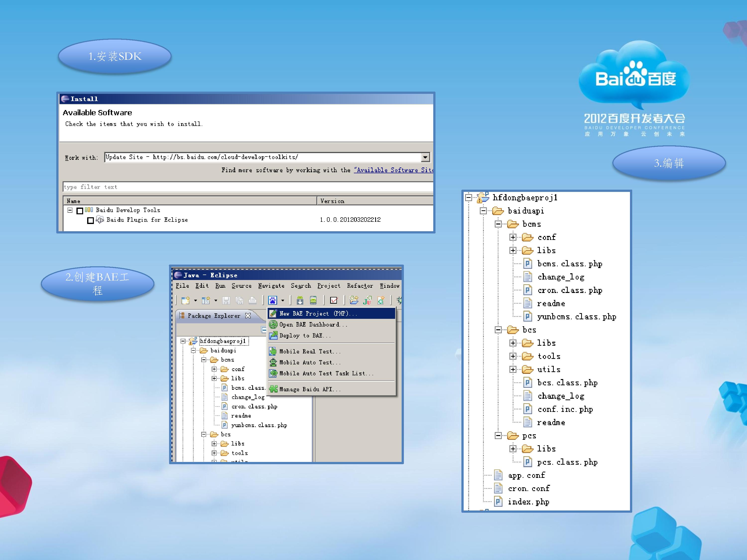Check the Baidu Develop Tools checkbox

(80, 211)
